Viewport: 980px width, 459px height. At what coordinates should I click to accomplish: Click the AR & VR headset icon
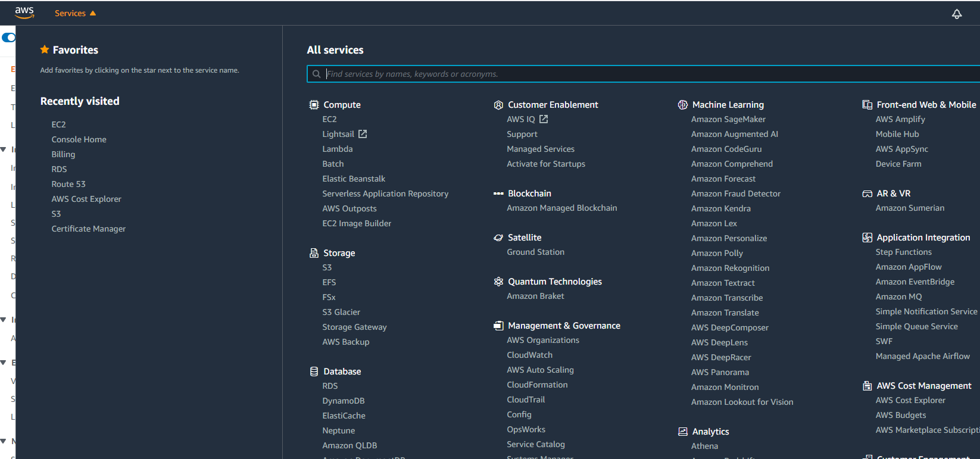click(867, 193)
